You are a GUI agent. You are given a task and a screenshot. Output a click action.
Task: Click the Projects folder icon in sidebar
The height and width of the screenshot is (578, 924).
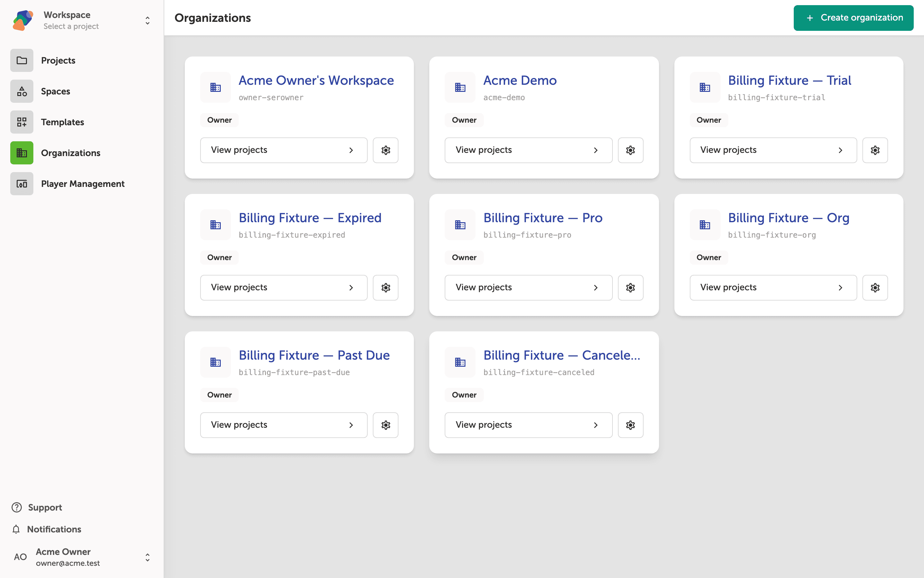point(22,60)
